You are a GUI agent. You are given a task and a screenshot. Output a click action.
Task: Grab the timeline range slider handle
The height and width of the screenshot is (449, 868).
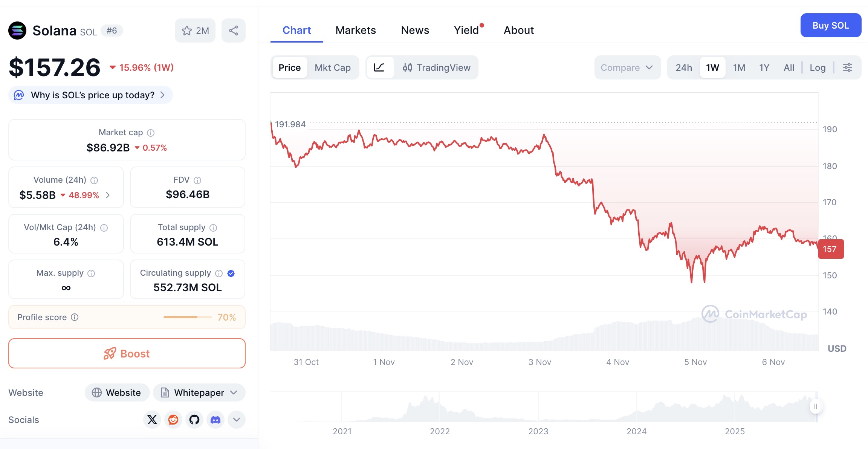click(x=815, y=406)
